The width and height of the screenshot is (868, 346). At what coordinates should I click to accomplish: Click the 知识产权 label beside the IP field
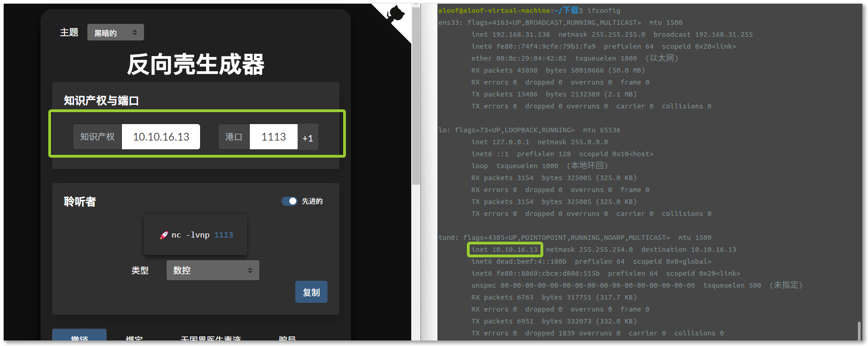tap(98, 137)
